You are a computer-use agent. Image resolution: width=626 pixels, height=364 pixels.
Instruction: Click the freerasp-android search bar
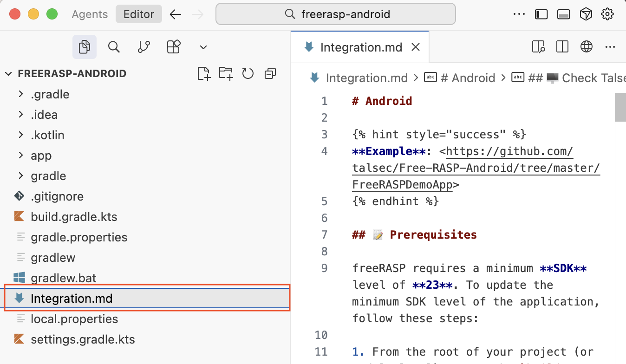coord(336,14)
